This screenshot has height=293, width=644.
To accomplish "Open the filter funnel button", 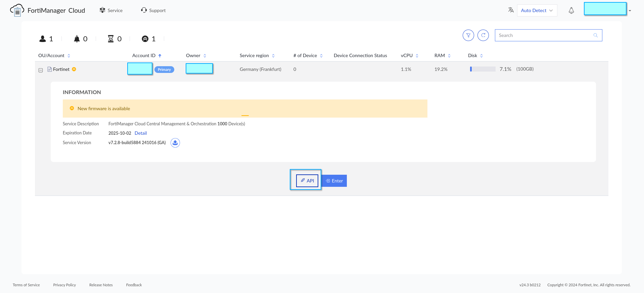I will [x=468, y=35].
